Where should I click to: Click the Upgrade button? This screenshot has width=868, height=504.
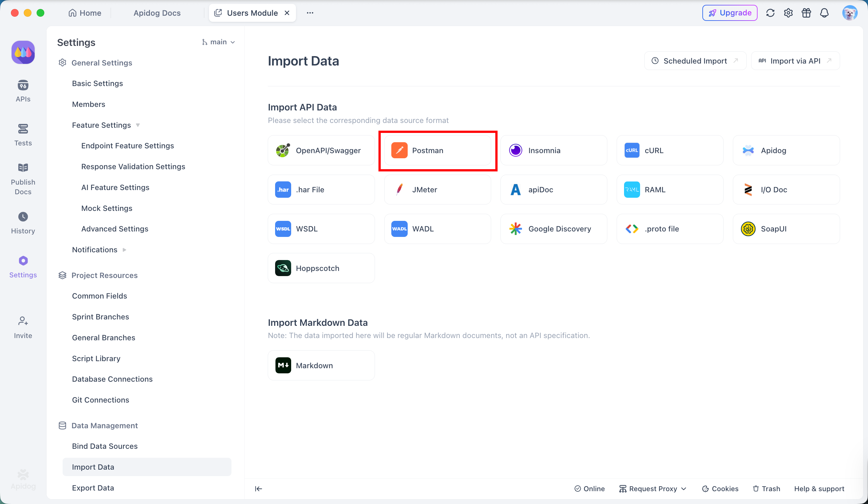click(x=730, y=13)
